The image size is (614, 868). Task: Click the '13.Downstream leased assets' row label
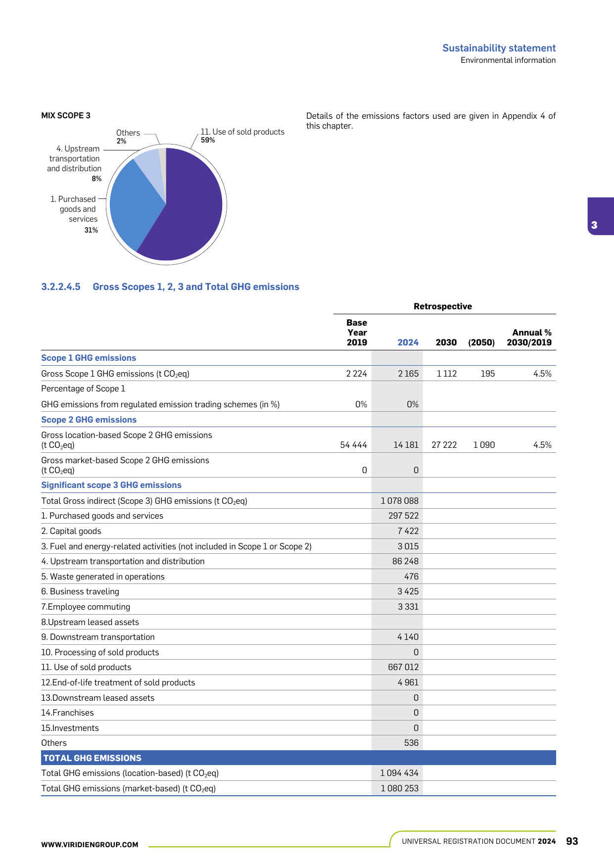(x=98, y=698)
